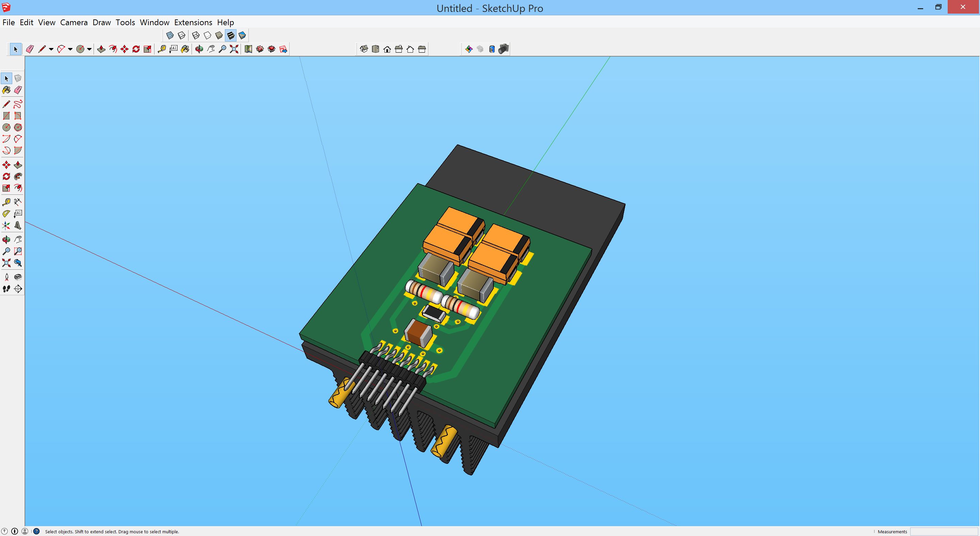
Task: Toggle Shaded With Textures style
Action: coord(231,35)
